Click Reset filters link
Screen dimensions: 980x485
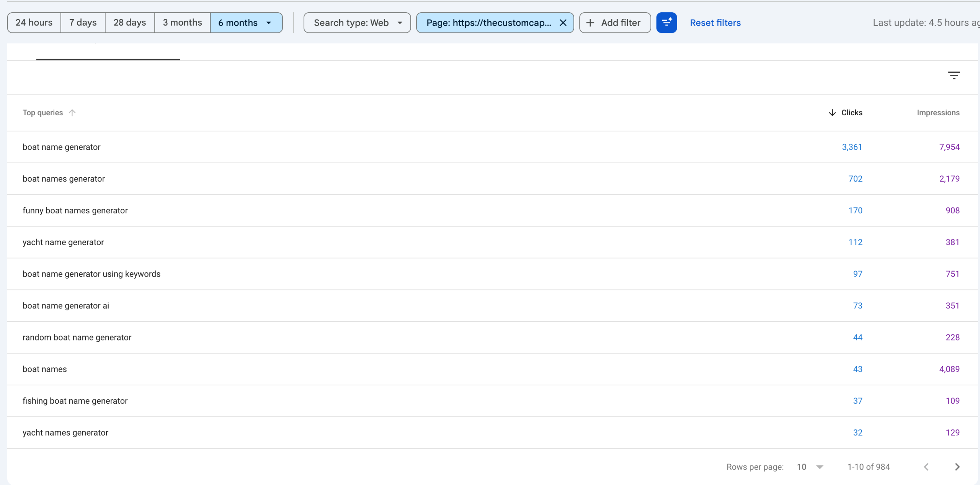tap(715, 23)
